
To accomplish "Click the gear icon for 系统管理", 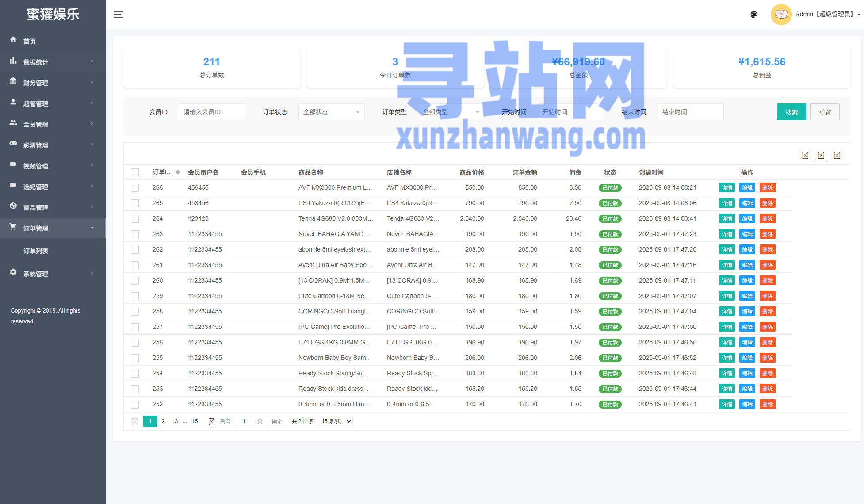I will coord(13,272).
